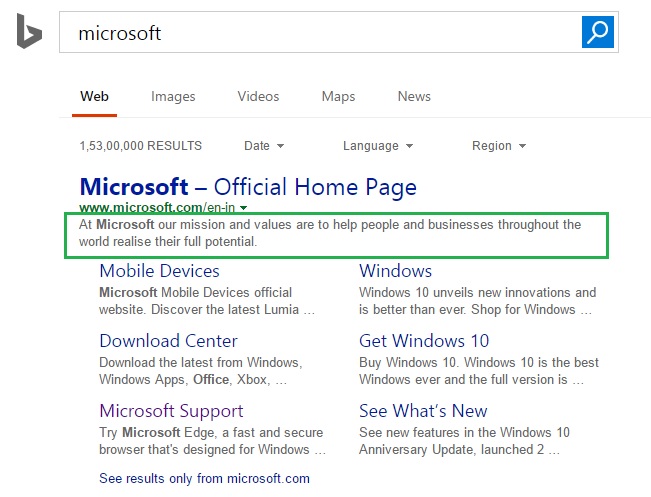
Task: Open the Download Center sitelink
Action: (169, 341)
